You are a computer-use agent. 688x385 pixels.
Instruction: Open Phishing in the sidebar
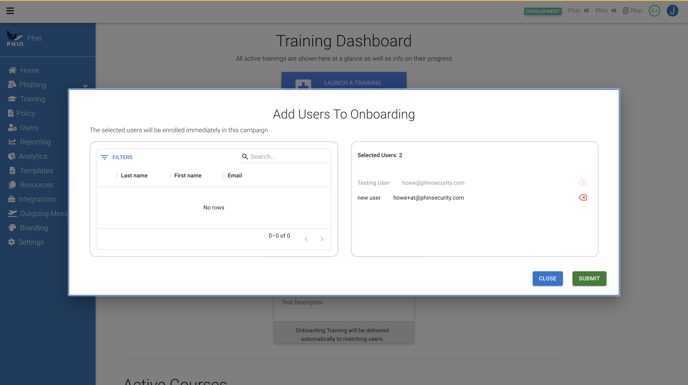click(x=27, y=85)
